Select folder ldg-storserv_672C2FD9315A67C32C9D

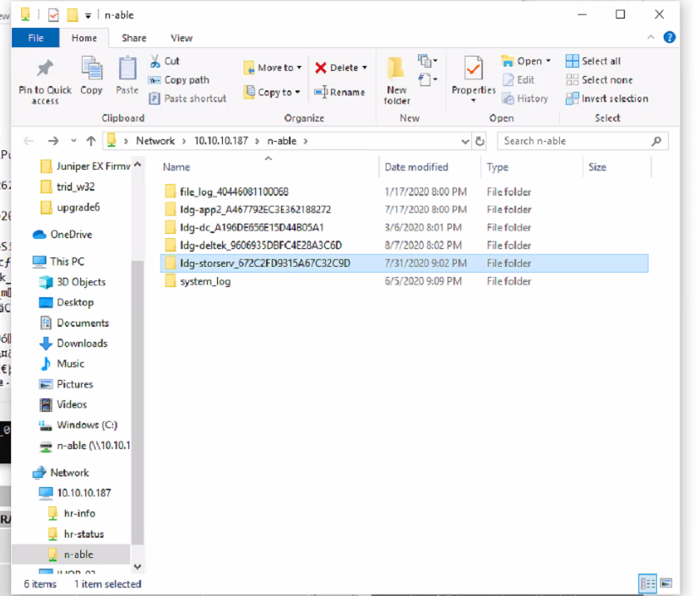[x=404, y=263]
